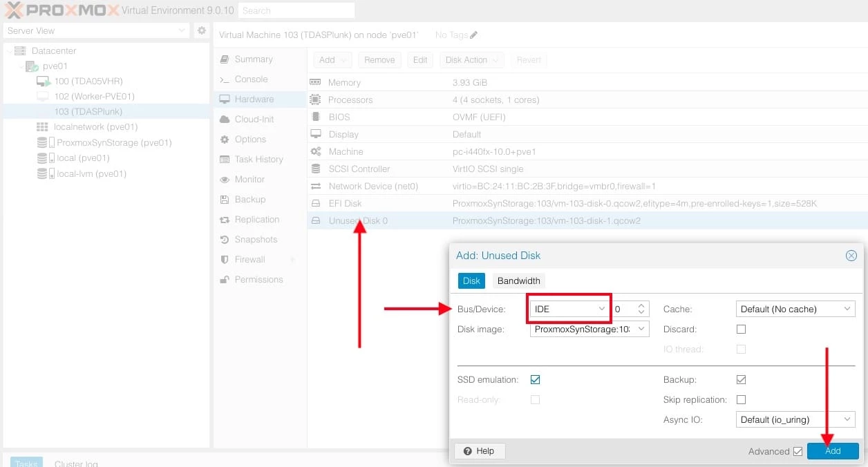Switch to the Tasks log tab
The width and height of the screenshot is (868, 467).
point(26,463)
